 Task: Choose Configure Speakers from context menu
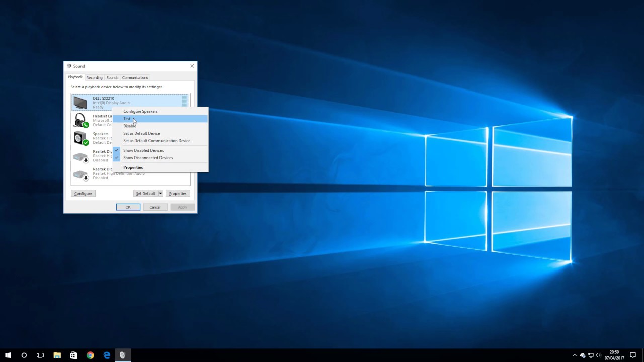point(160,111)
